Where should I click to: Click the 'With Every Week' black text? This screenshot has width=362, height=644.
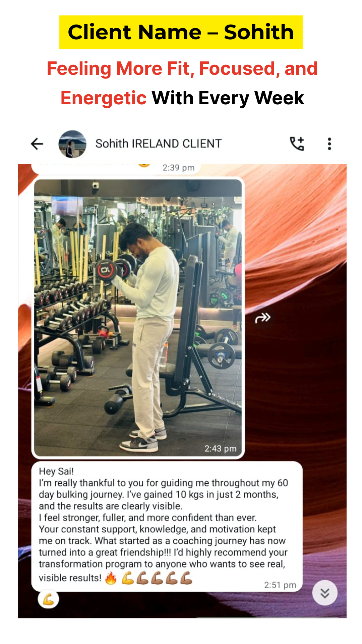[228, 98]
